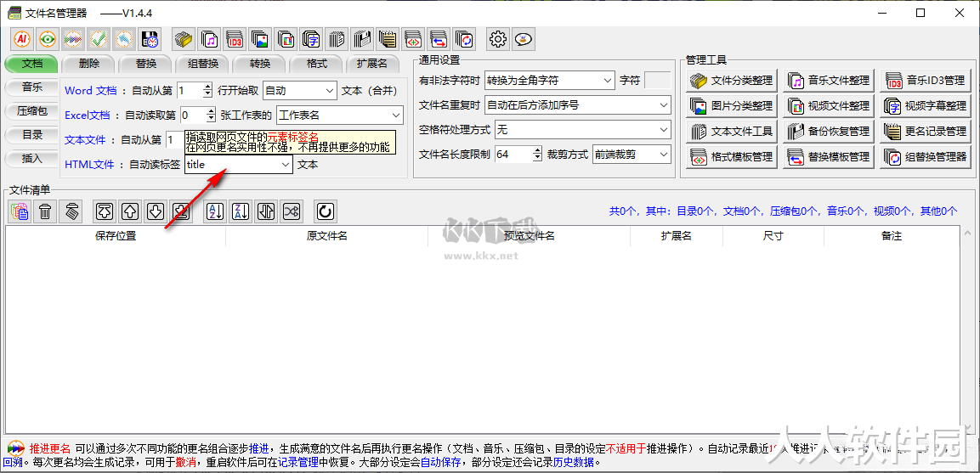Click the 视频字幕整理 button

coord(926,106)
